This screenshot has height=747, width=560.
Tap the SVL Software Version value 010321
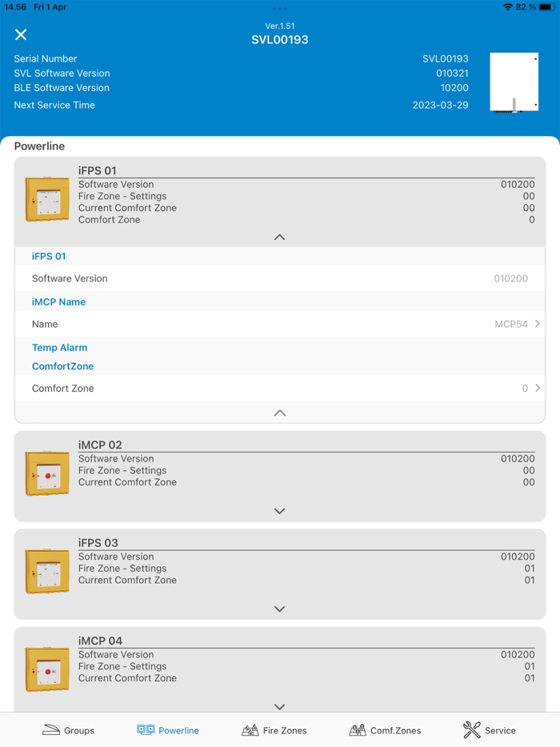tap(452, 73)
